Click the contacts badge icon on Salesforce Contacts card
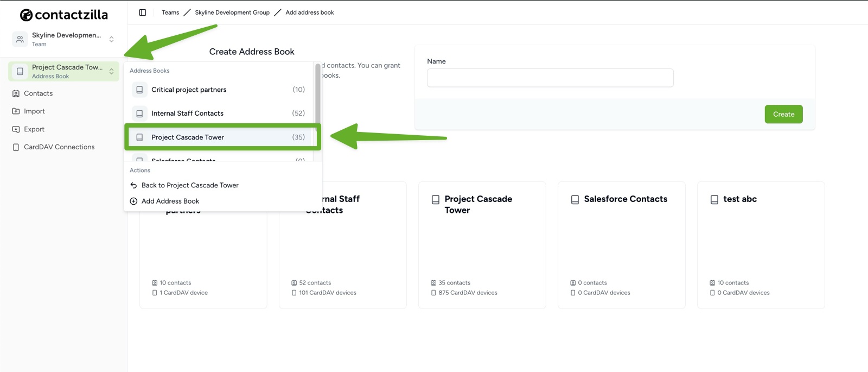 572,282
